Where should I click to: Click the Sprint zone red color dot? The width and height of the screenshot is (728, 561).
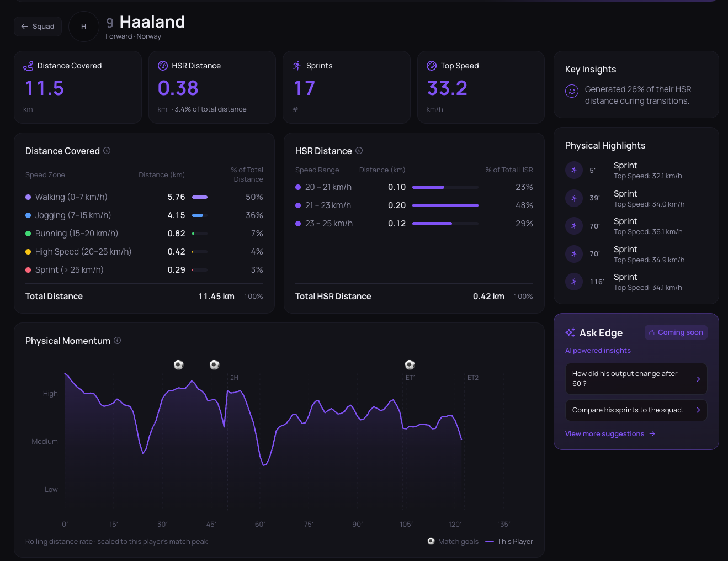(28, 270)
